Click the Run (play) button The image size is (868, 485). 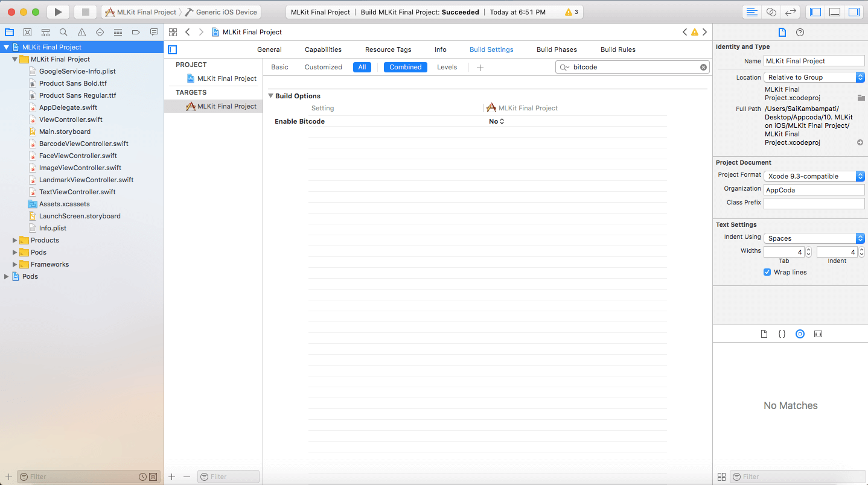(58, 12)
